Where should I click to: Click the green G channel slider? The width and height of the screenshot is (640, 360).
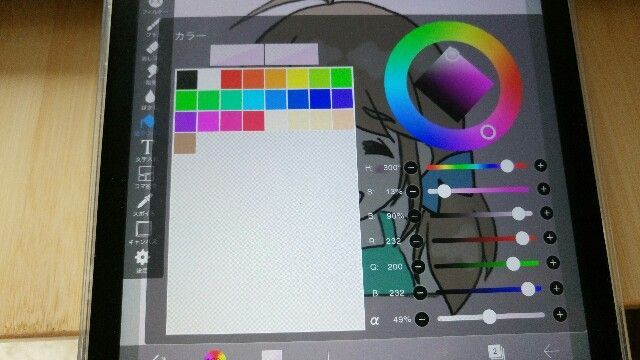[487, 265]
